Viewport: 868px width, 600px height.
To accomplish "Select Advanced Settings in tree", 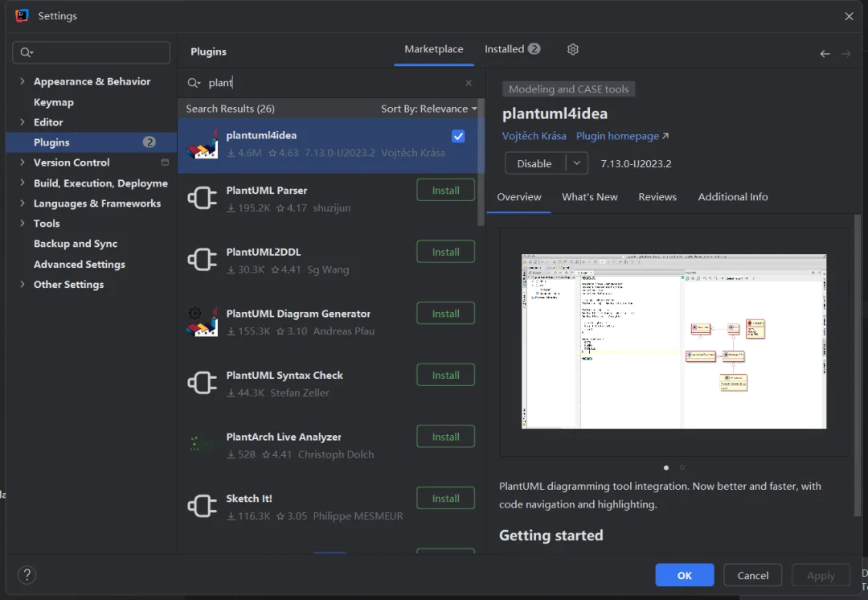I will pos(79,265).
